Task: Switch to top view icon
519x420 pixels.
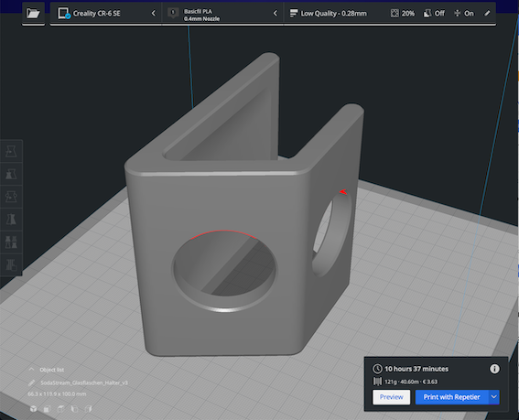Action: [x=61, y=409]
